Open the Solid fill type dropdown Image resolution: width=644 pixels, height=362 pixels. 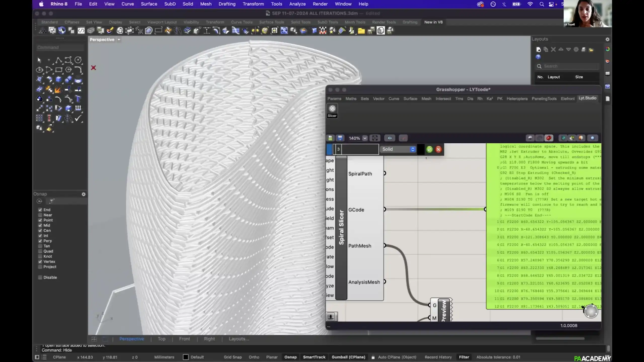coord(398,149)
